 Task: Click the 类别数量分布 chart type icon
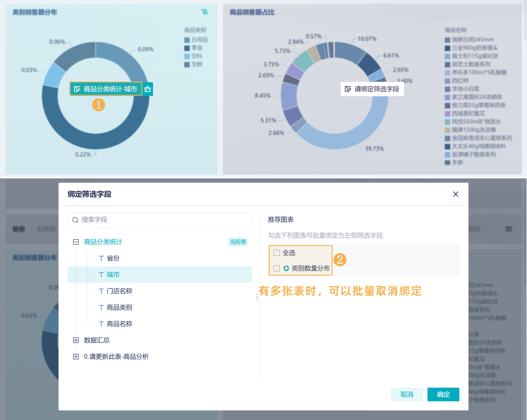click(286, 268)
